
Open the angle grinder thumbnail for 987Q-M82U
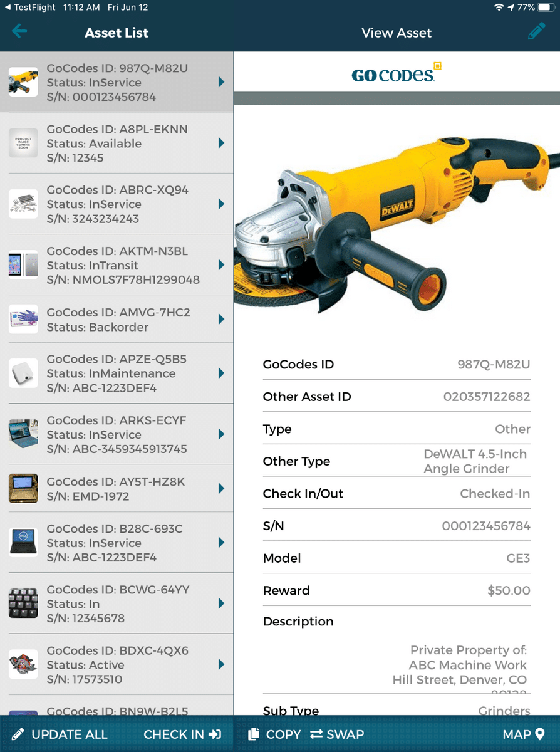point(23,82)
